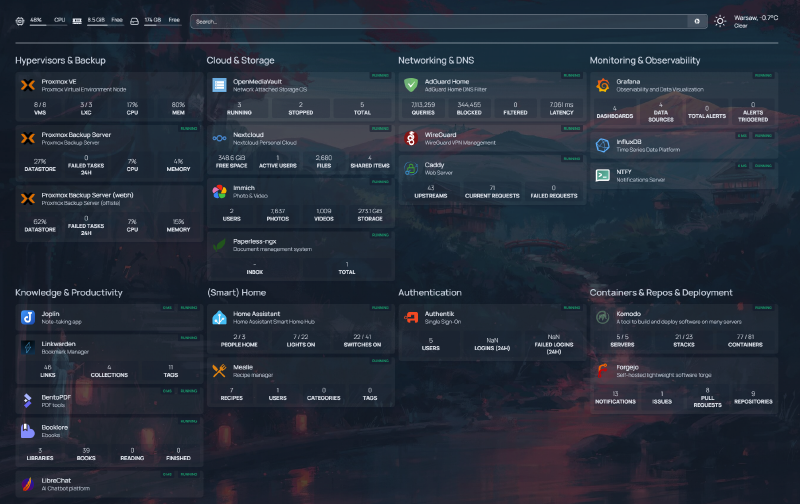The width and height of the screenshot is (800, 504).
Task: Click the BentoPDF icon
Action: click(x=28, y=401)
